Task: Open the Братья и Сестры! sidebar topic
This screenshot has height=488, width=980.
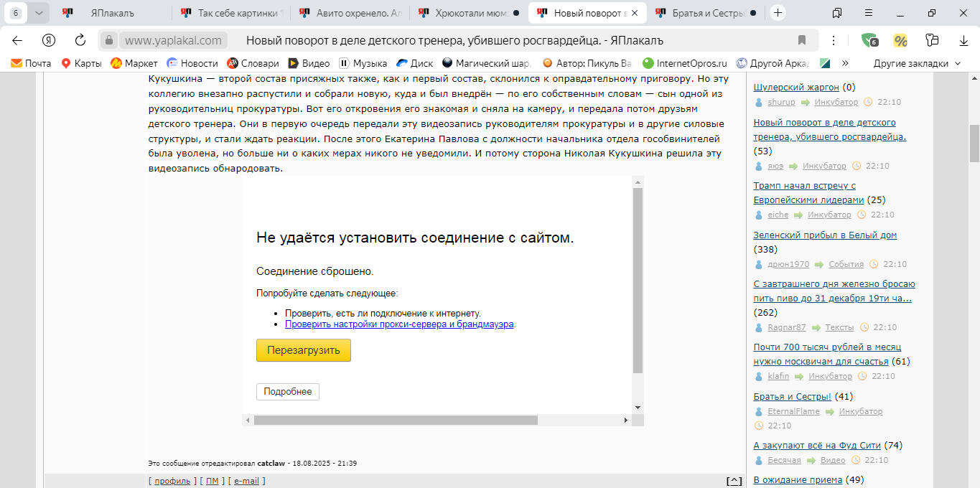Action: pyautogui.click(x=792, y=396)
